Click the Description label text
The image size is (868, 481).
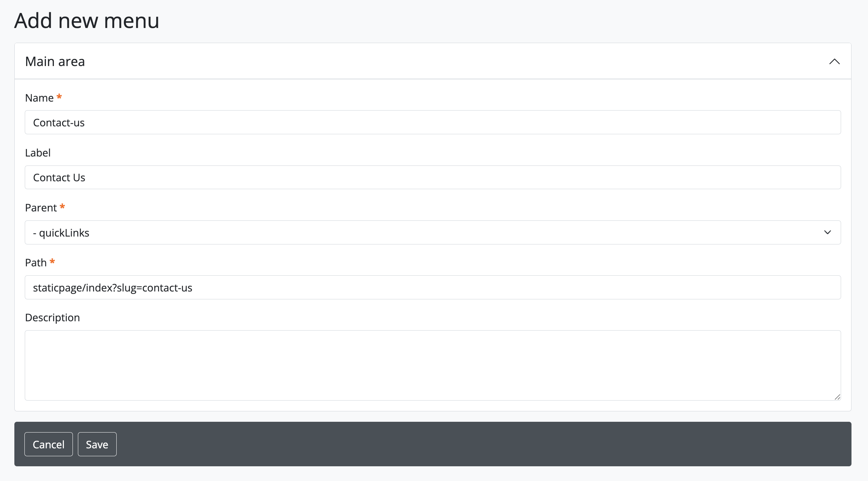[x=52, y=318]
